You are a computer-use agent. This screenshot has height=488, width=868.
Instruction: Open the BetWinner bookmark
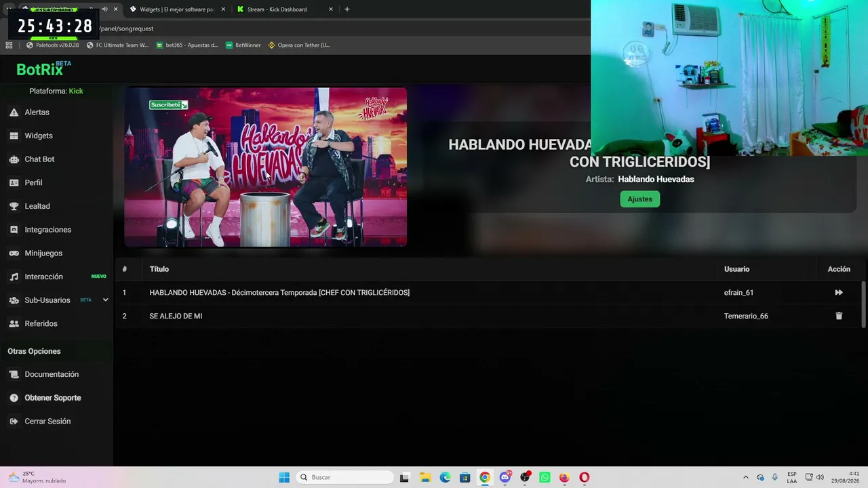243,45
